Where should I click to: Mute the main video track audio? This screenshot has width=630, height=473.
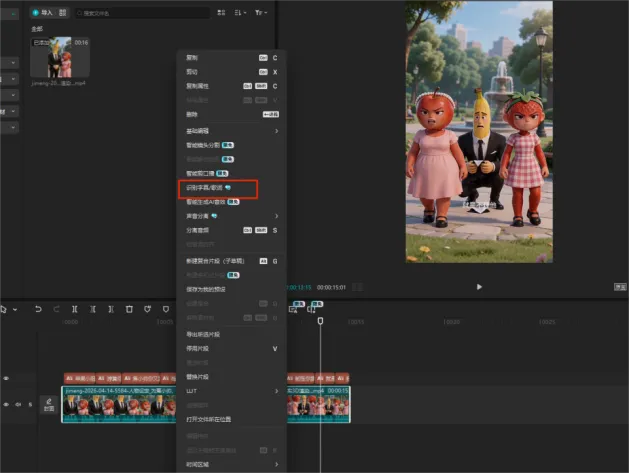[x=17, y=404]
